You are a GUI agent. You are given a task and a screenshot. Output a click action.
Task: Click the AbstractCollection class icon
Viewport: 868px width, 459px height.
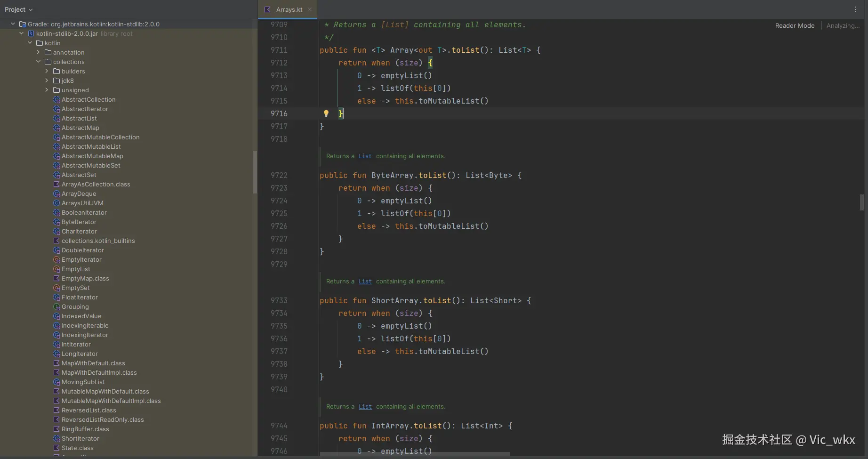pos(56,99)
